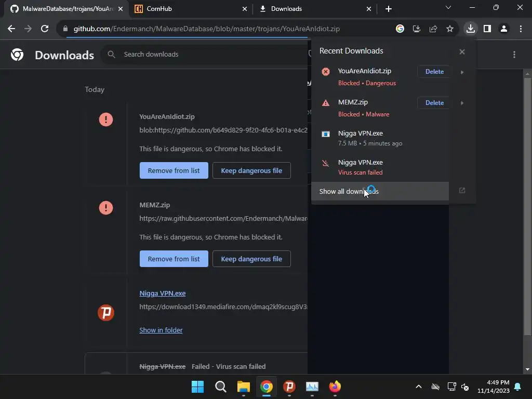
Task: Open the Google icon in the address bar
Action: [400, 29]
